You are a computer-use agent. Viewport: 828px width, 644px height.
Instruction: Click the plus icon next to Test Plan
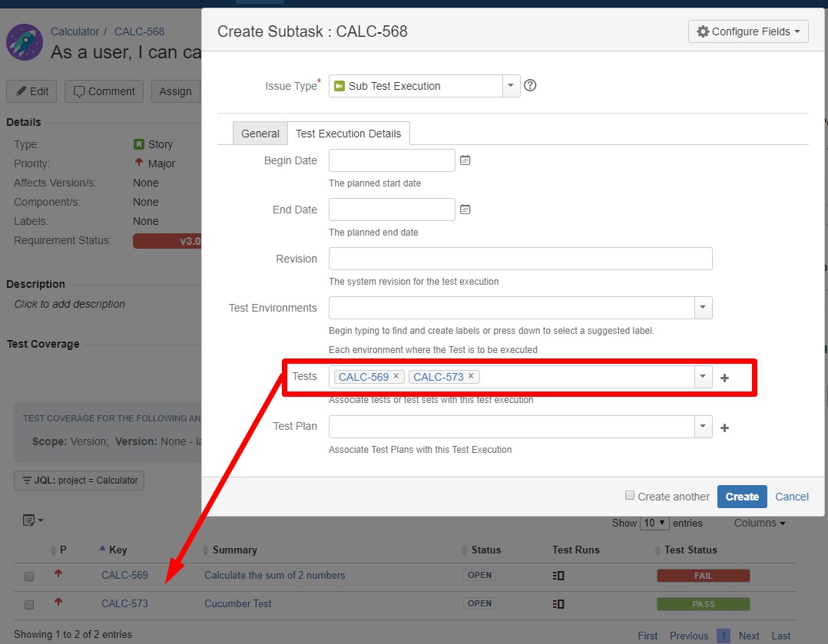point(724,428)
